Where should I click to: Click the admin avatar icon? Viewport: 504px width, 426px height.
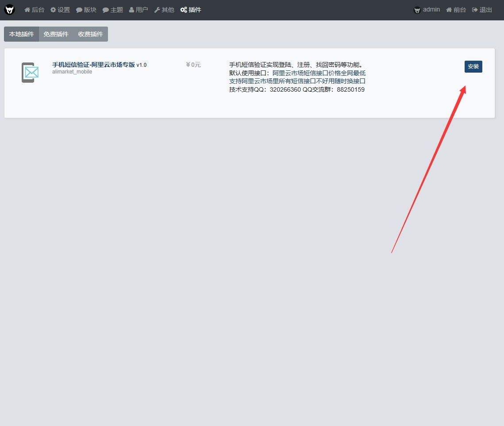(x=417, y=10)
